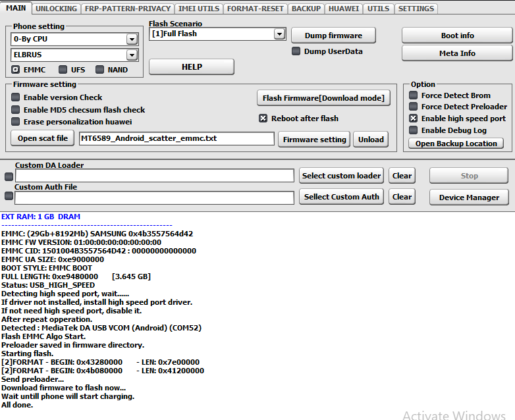Click the 'Send preloader...' log line
Viewport: 515px width, 420px height.
(x=32, y=379)
